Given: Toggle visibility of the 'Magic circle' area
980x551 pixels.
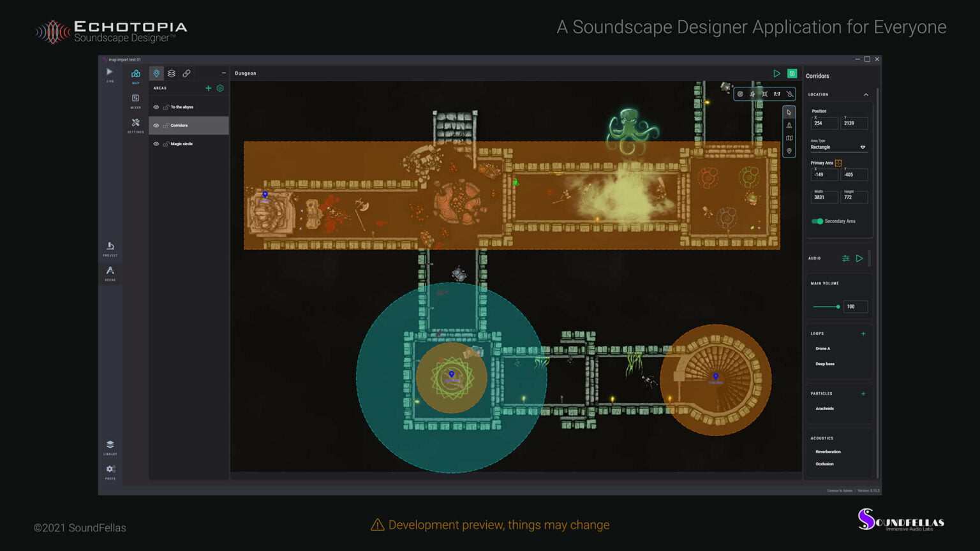Looking at the screenshot, I should click(156, 143).
